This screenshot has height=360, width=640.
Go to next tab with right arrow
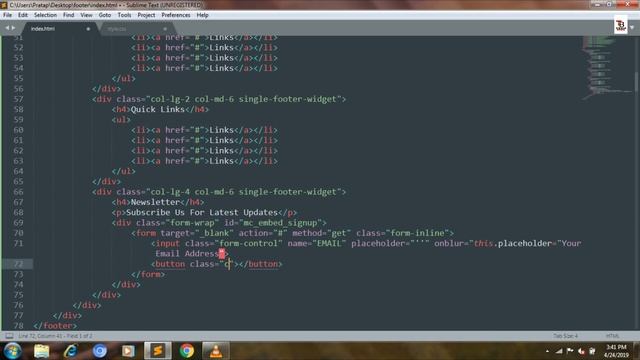click(13, 28)
